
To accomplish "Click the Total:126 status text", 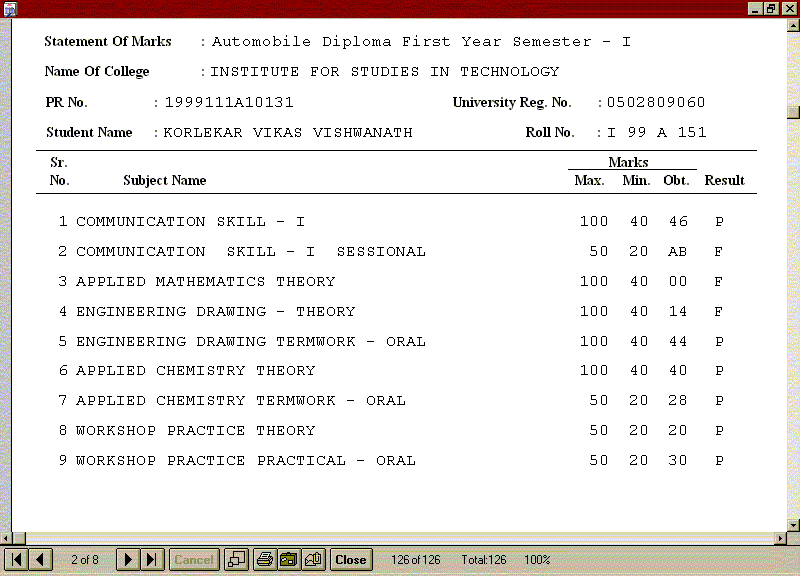I will point(484,560).
